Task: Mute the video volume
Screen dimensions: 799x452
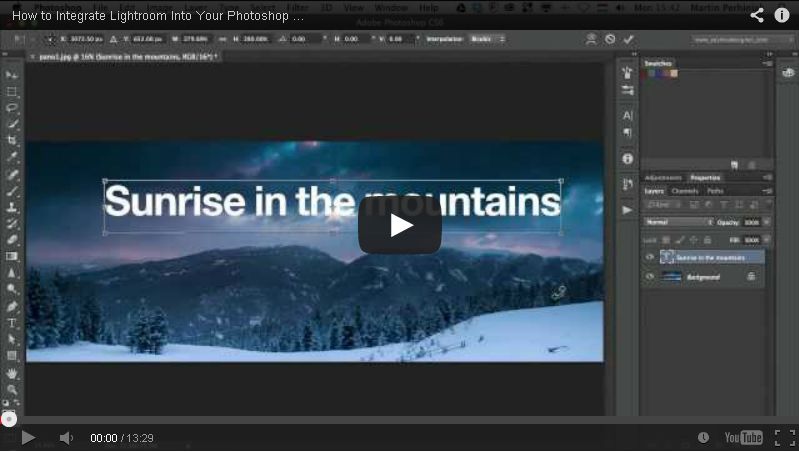Action: (66, 438)
